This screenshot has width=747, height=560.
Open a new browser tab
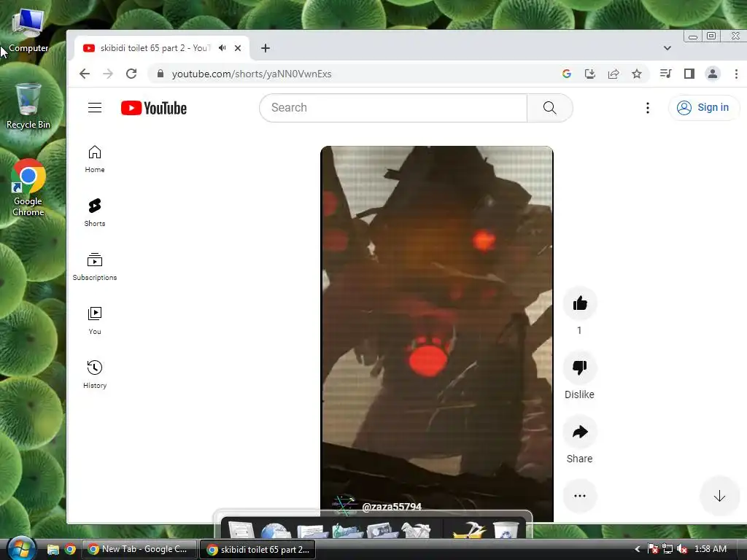click(x=266, y=48)
